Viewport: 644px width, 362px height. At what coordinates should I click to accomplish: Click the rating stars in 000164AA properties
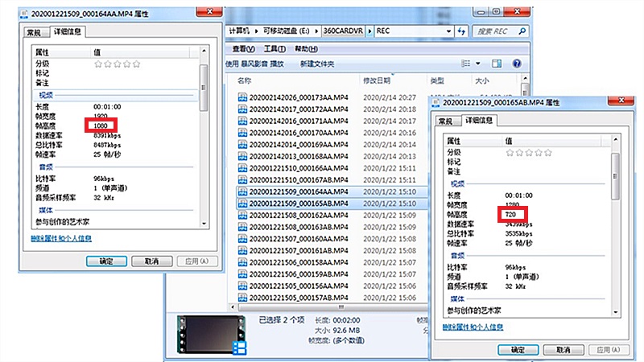click(x=118, y=64)
